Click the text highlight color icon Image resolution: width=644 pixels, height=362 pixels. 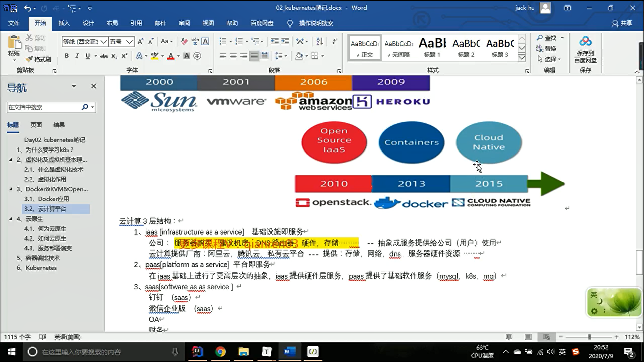pos(154,56)
